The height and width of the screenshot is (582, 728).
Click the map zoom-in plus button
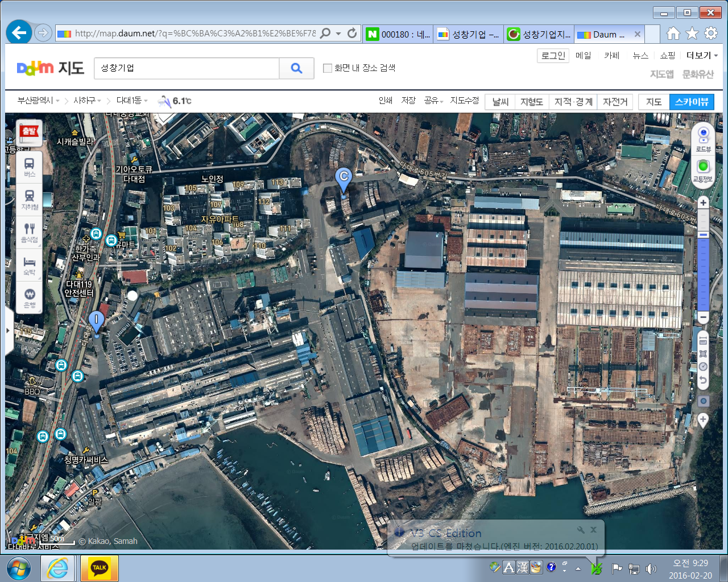tap(704, 203)
